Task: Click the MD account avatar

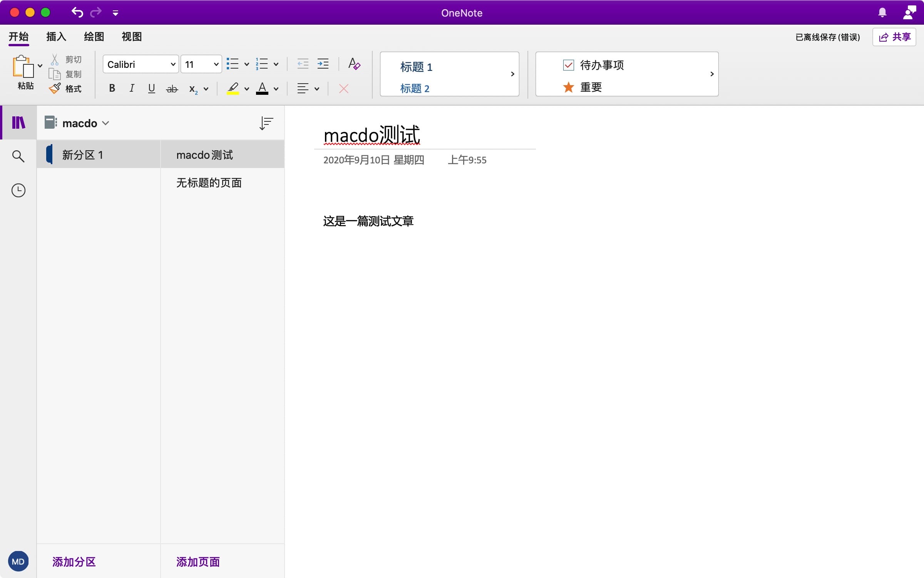Action: pos(18,561)
